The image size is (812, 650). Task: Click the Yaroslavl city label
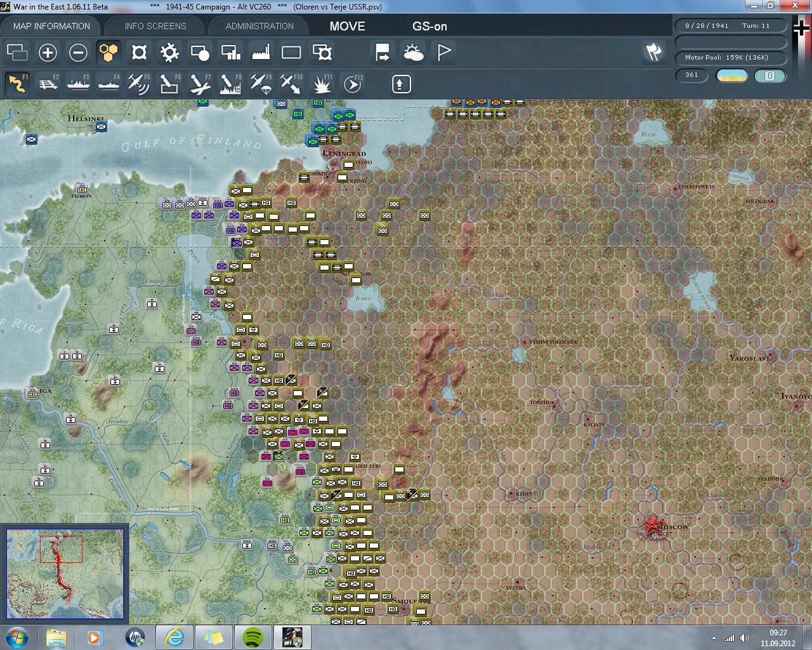click(750, 358)
